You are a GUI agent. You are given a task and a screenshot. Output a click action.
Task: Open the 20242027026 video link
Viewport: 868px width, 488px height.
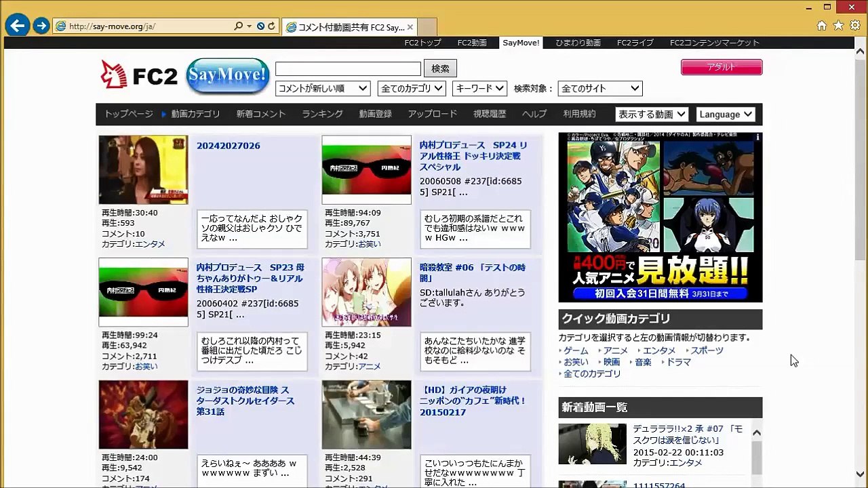click(x=229, y=146)
